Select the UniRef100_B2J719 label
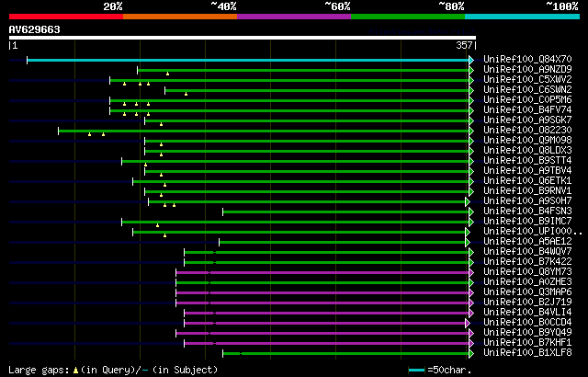Viewport: 588px width, 377px height. point(527,303)
